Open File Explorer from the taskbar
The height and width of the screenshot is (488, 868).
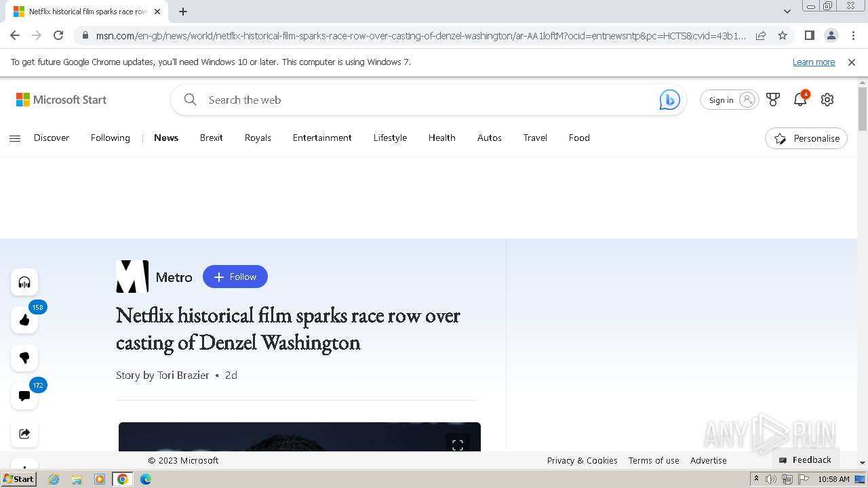77,479
